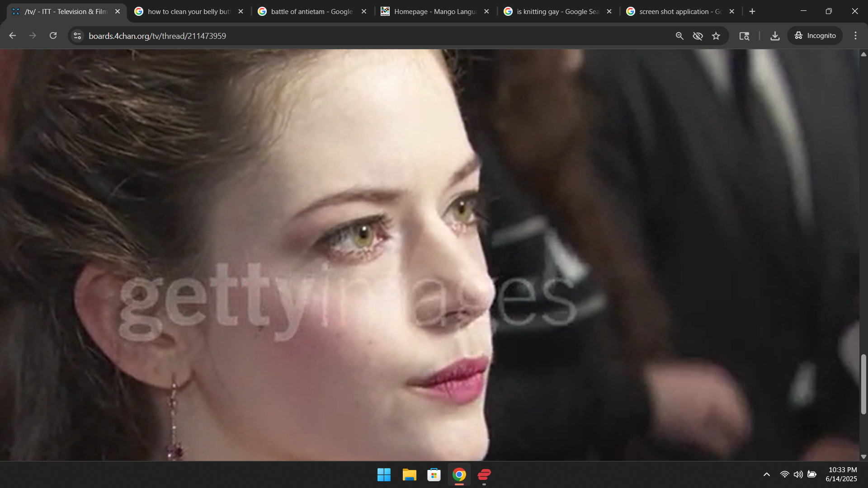Open the volume speaker control
Screen dimensions: 868x488
point(798,474)
